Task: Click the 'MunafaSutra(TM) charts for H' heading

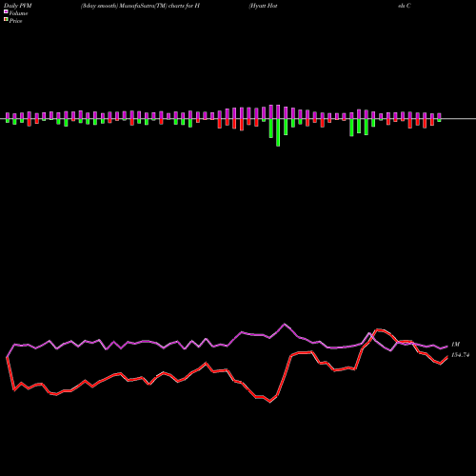Action: 160,6
